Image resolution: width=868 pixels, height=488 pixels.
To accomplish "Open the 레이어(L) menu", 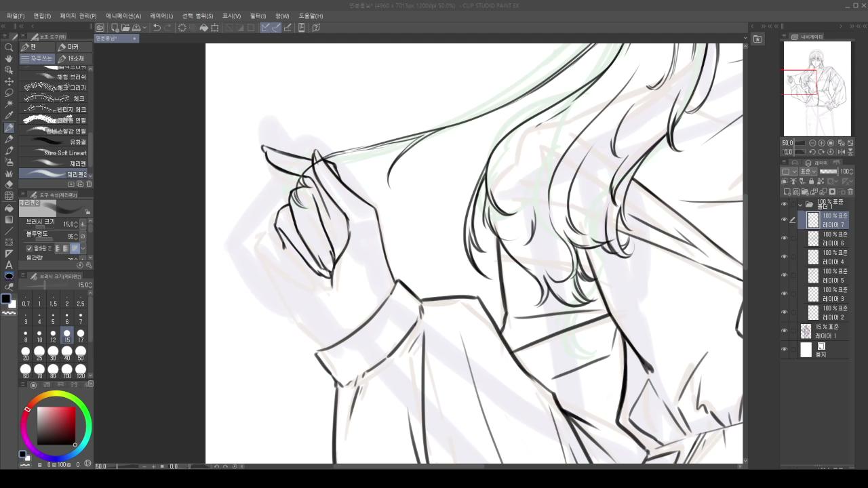I will [x=161, y=16].
